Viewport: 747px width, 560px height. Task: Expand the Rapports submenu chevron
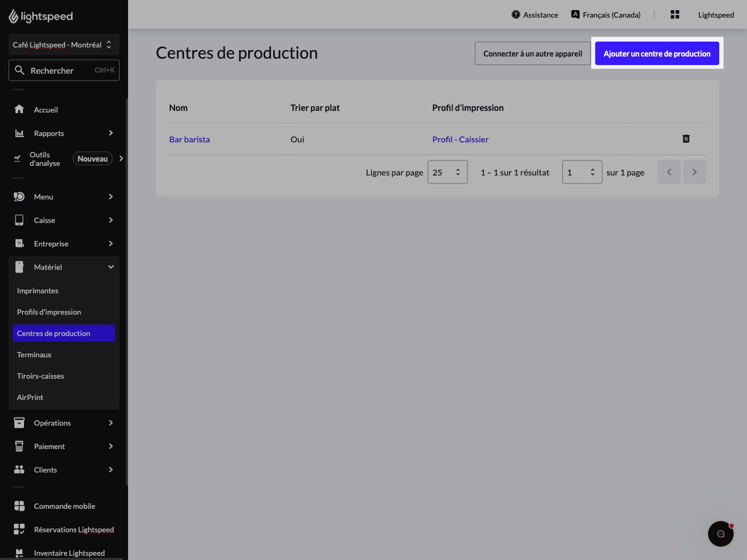pyautogui.click(x=111, y=133)
